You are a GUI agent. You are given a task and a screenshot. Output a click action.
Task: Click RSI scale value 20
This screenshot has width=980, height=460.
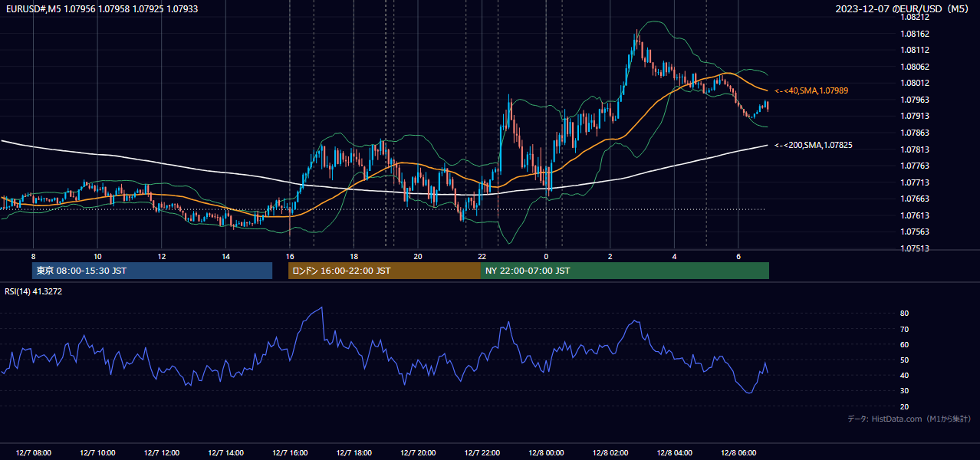click(x=905, y=406)
